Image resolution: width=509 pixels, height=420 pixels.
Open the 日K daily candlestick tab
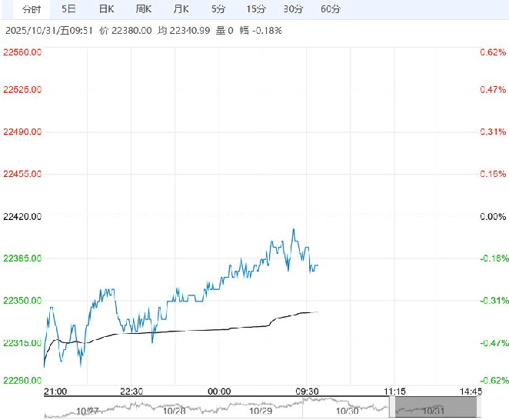(107, 9)
